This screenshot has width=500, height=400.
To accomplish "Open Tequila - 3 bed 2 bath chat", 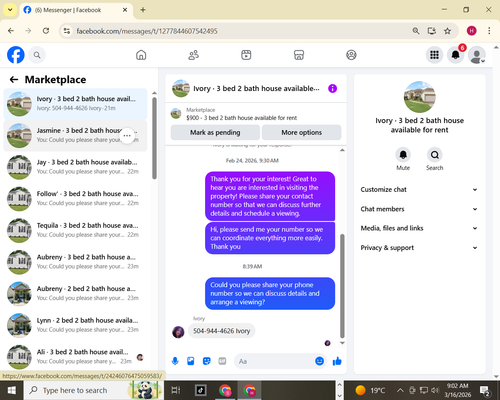I will tap(75, 231).
